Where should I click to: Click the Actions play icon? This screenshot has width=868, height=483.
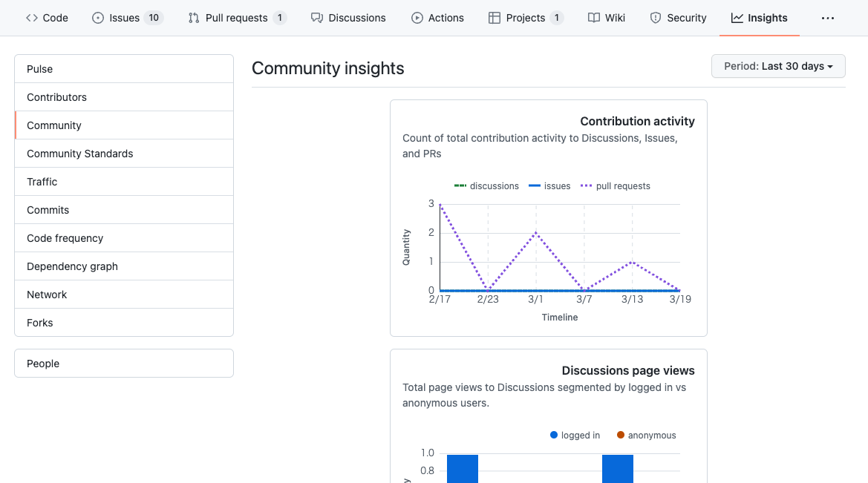(x=417, y=18)
